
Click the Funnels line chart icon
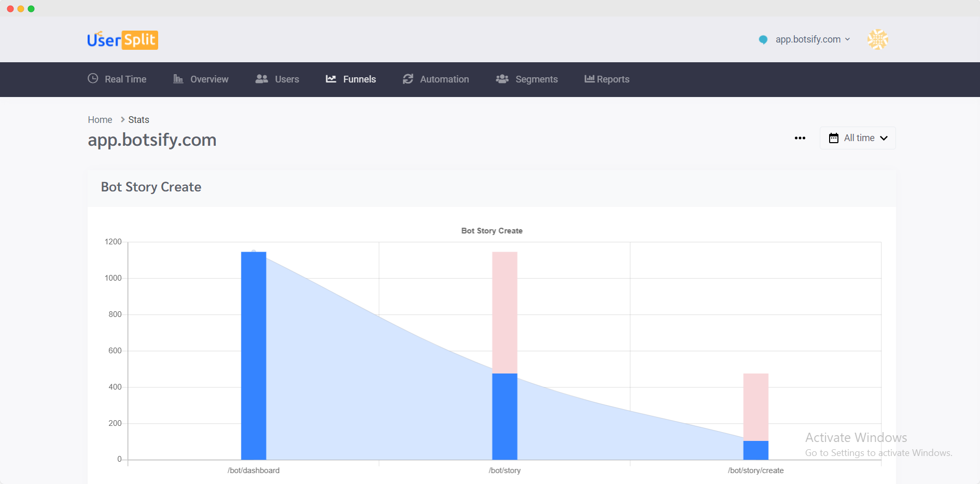331,79
